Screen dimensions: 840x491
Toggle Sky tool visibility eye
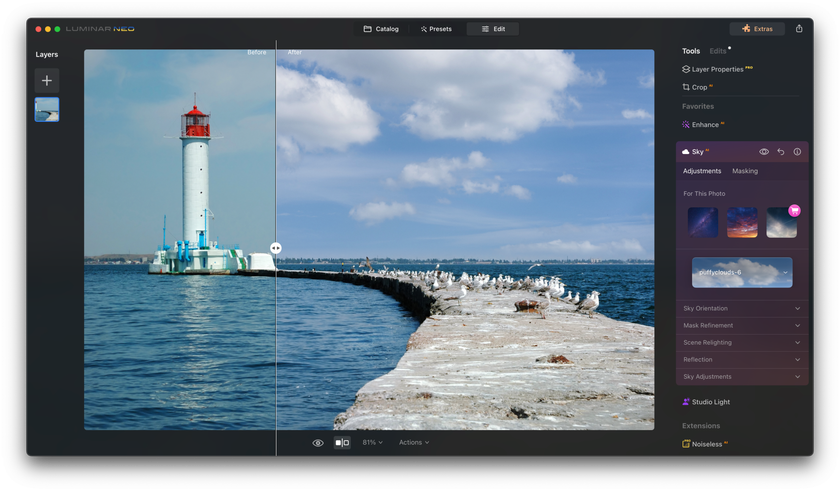tap(764, 152)
